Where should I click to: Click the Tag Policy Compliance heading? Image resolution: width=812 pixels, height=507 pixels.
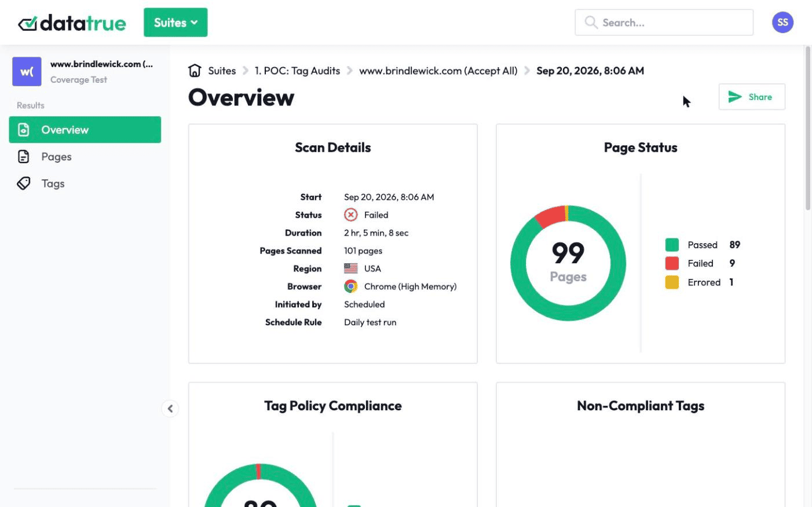tap(333, 406)
